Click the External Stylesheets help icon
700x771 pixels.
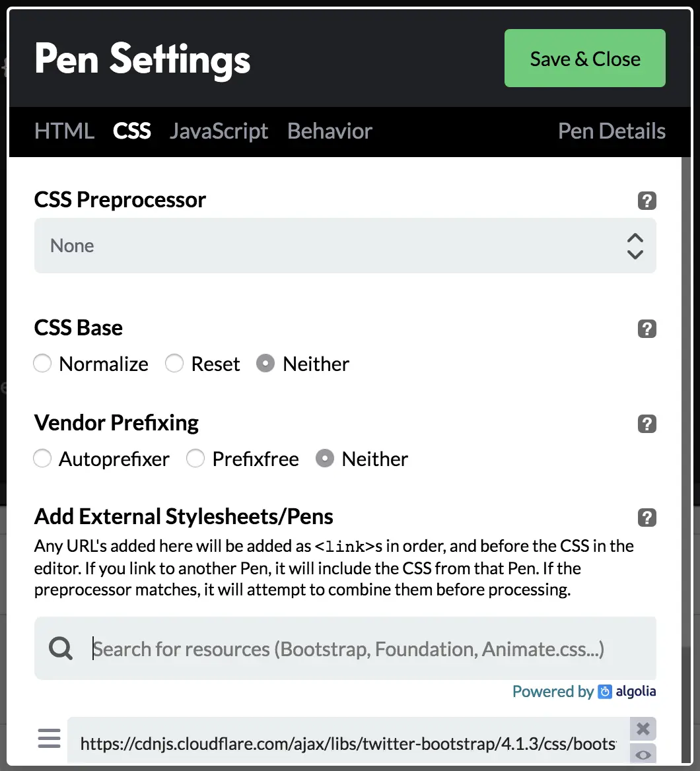[647, 518]
